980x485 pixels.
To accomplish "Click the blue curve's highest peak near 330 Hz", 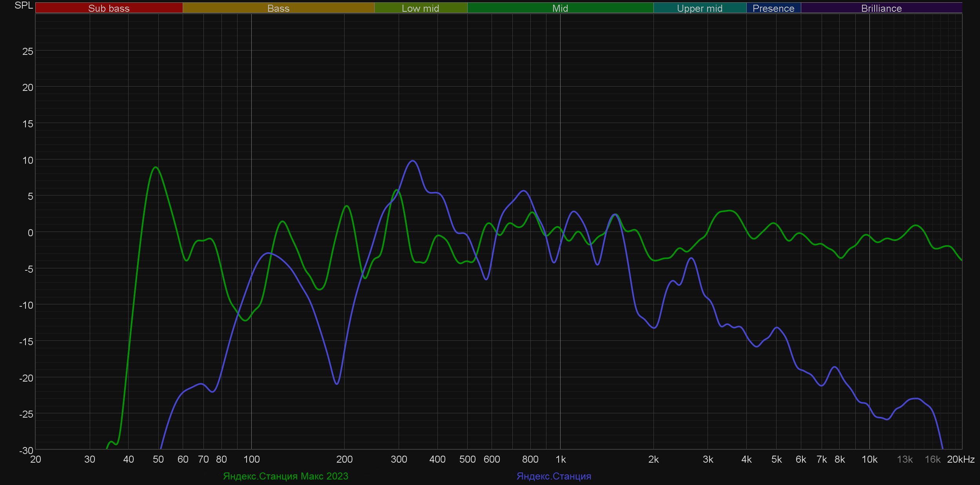I will point(412,161).
